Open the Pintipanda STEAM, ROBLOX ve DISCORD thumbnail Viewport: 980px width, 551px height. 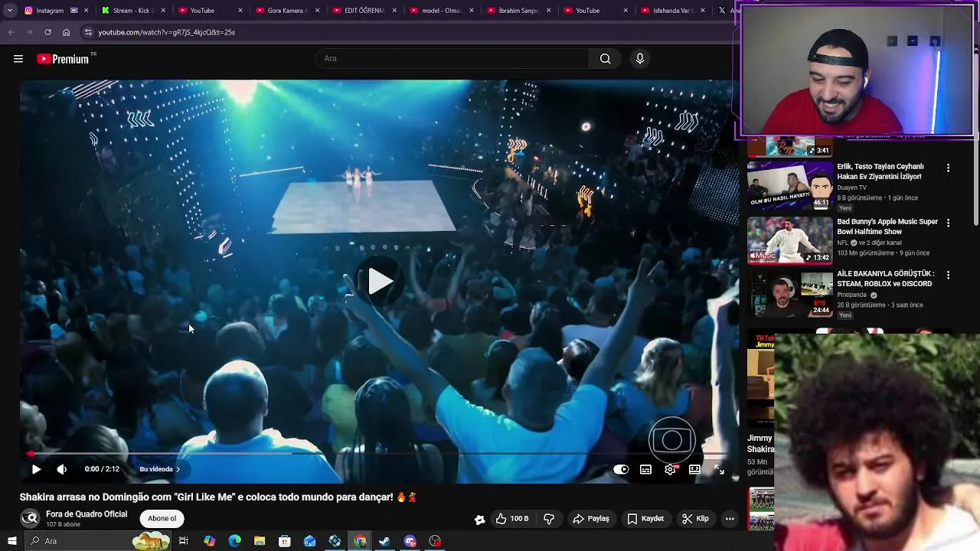tap(789, 294)
